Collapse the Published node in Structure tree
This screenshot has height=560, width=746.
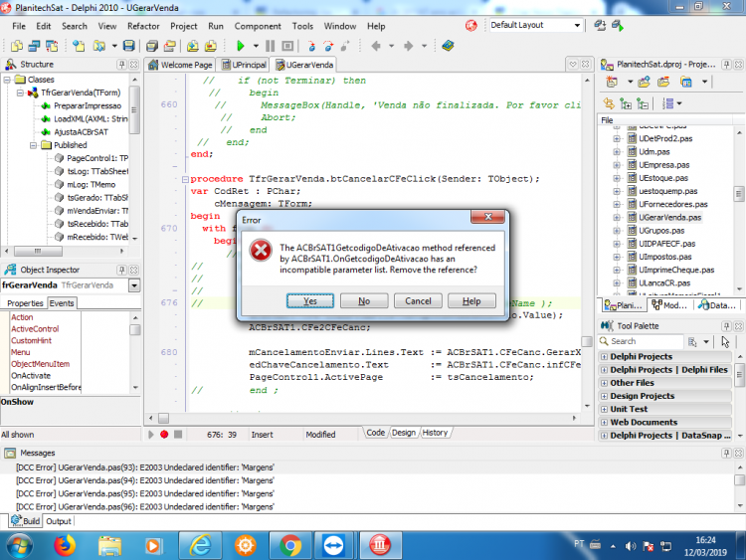coord(33,145)
